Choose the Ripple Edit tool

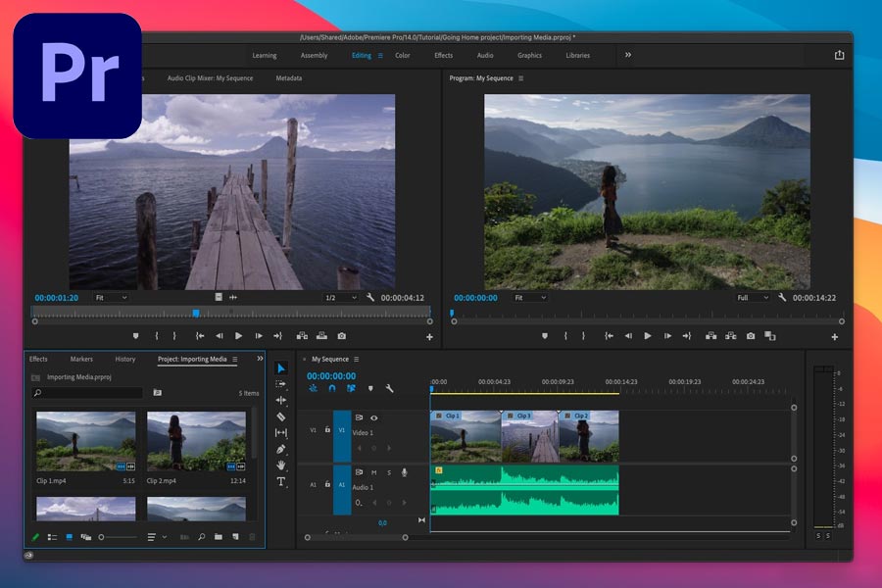tap(281, 400)
